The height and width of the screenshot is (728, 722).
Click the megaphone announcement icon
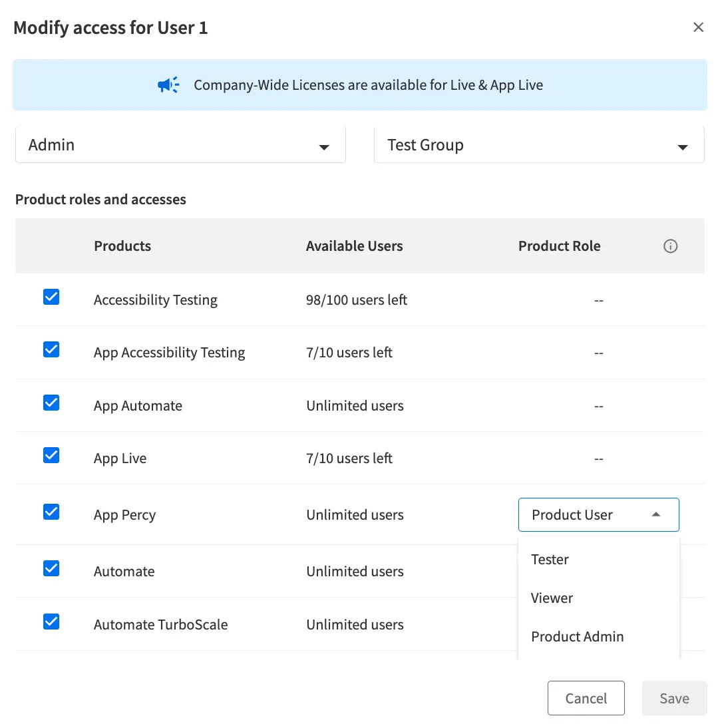point(168,85)
